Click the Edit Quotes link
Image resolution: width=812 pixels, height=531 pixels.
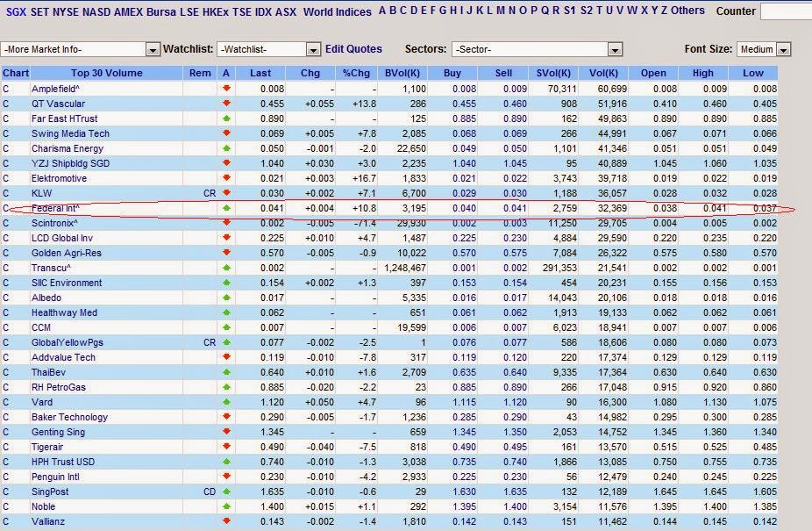(x=353, y=49)
